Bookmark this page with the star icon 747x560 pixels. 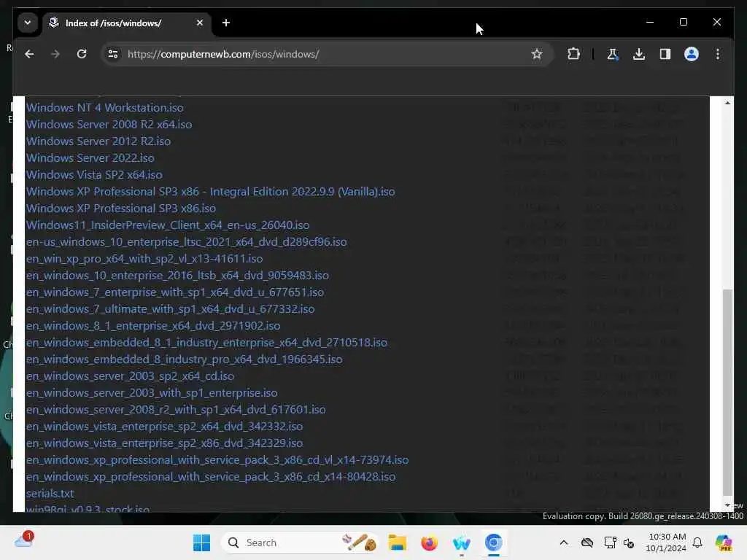[x=537, y=54]
